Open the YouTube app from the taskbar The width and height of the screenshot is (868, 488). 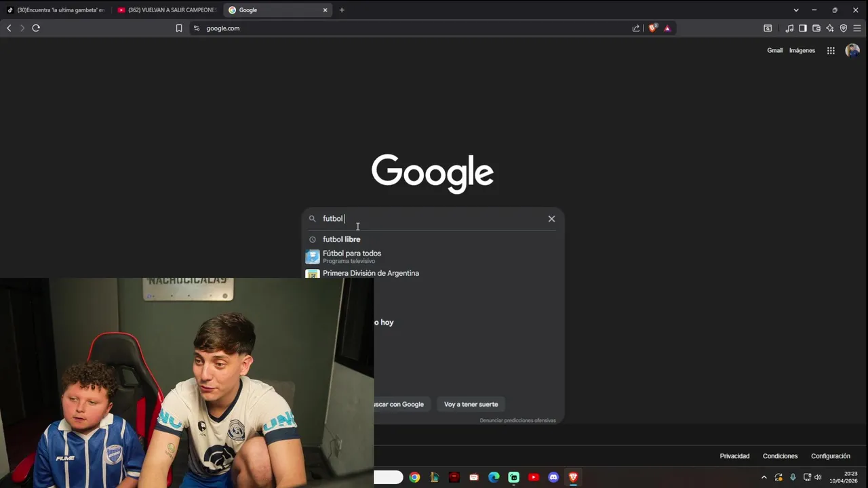[x=534, y=477]
